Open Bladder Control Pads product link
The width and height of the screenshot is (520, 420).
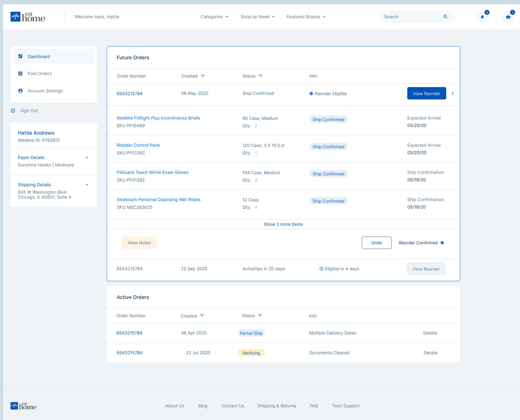(x=138, y=145)
